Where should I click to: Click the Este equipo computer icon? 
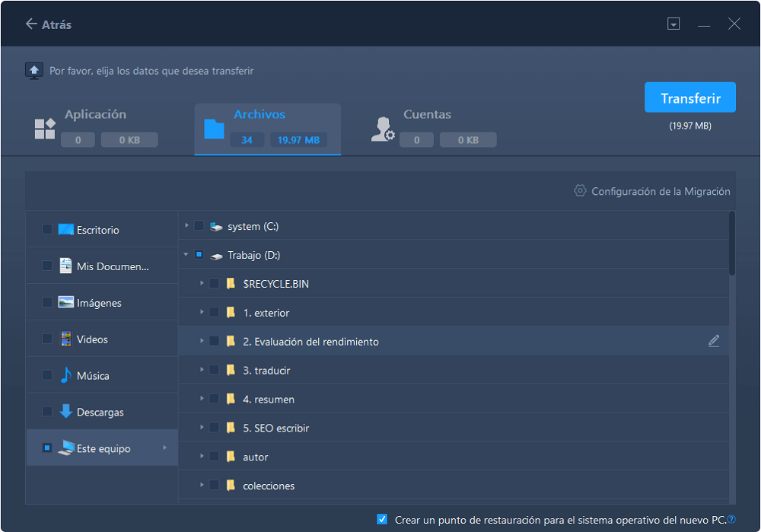coord(66,448)
